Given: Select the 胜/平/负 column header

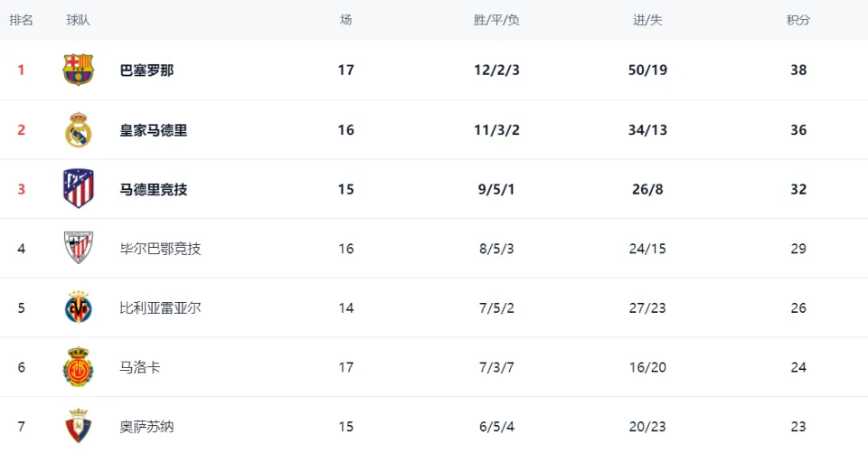Looking at the screenshot, I should 496,20.
